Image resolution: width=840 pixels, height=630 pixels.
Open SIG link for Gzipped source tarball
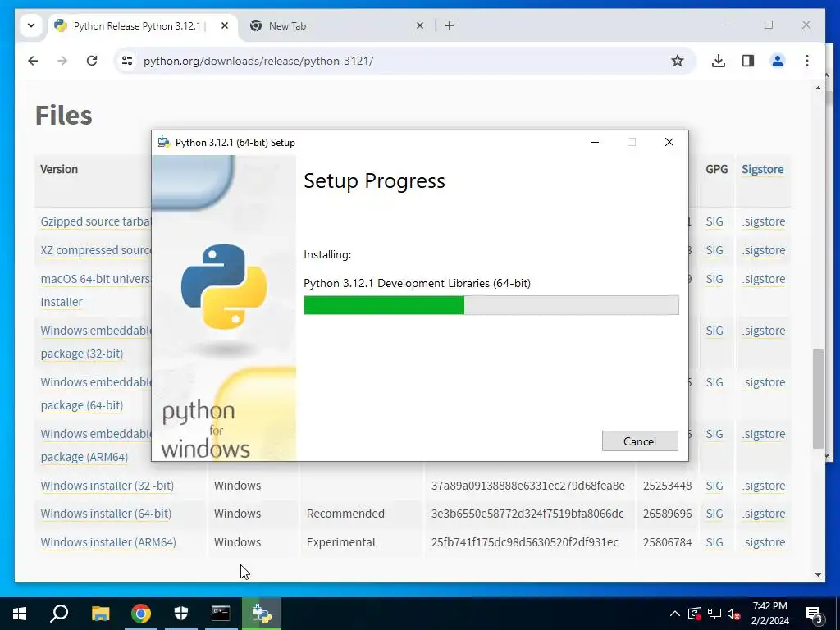(x=714, y=221)
